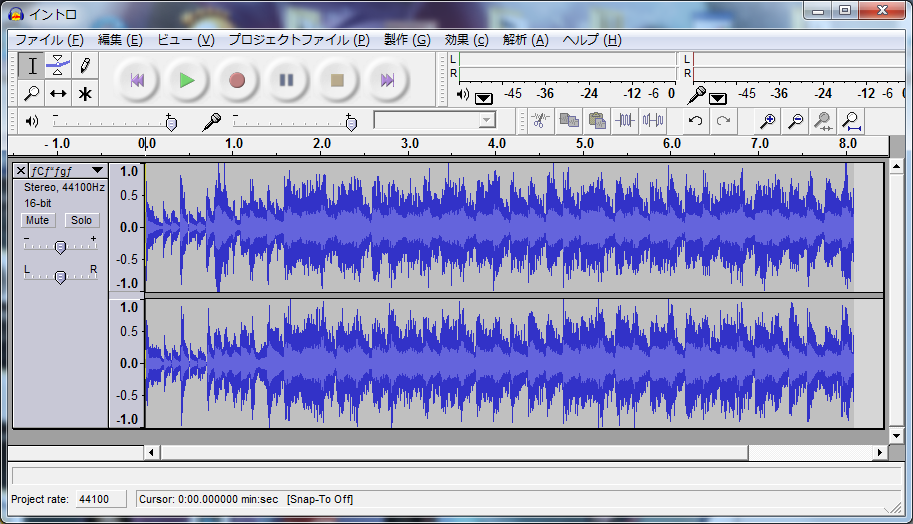The image size is (913, 524).
Task: Select the Draw pencil tool
Action: pos(85,66)
